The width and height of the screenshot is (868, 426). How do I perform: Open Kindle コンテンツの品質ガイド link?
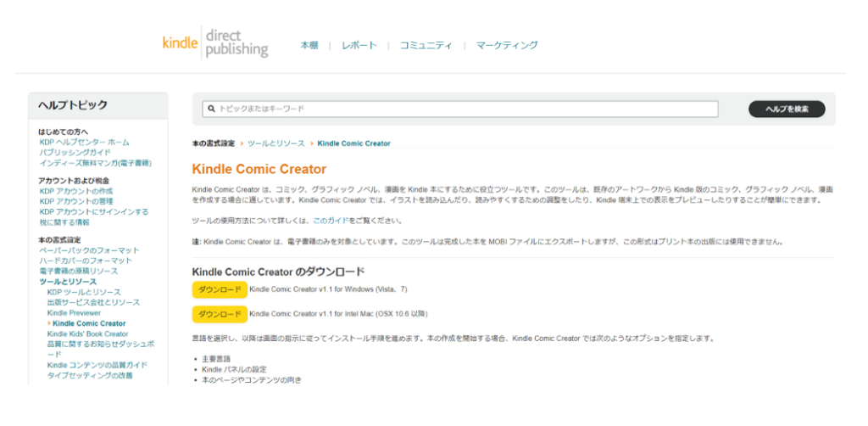[97, 365]
